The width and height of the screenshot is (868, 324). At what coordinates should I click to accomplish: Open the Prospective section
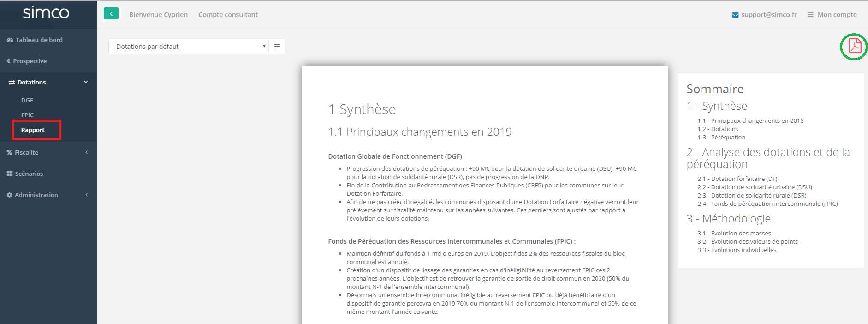(30, 61)
